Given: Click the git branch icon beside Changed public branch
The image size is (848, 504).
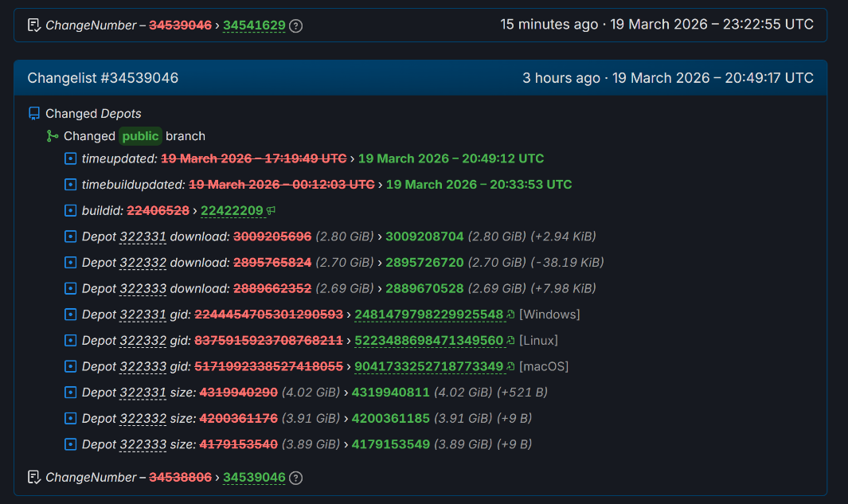Looking at the screenshot, I should 53,136.
